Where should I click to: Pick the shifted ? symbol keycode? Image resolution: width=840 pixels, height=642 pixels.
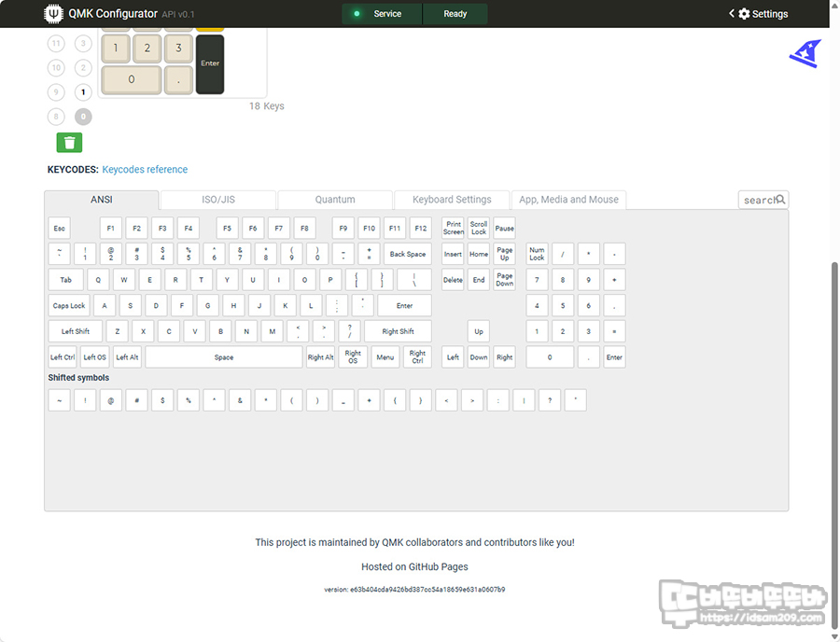(x=550, y=400)
